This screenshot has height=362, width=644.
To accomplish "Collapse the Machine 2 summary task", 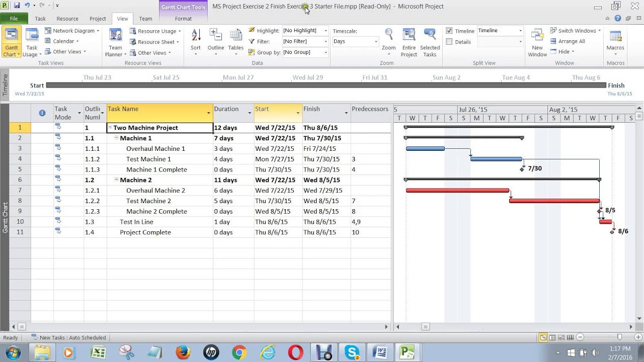I will click(x=117, y=180).
